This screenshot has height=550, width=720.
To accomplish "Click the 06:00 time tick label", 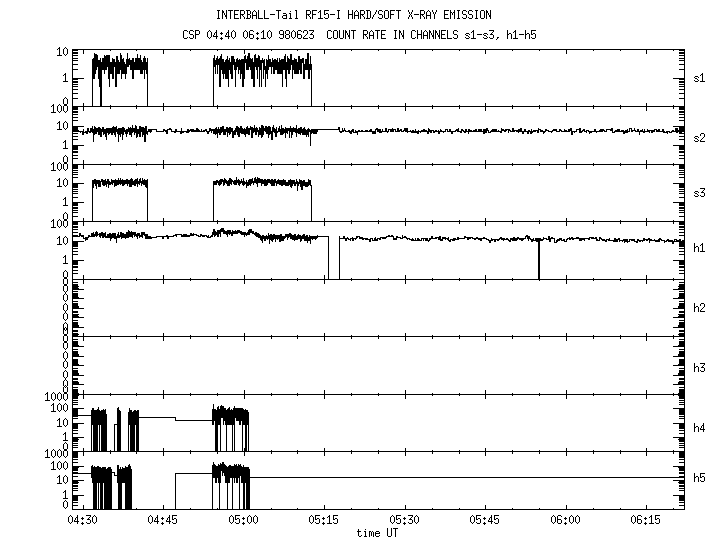I will [x=566, y=521].
